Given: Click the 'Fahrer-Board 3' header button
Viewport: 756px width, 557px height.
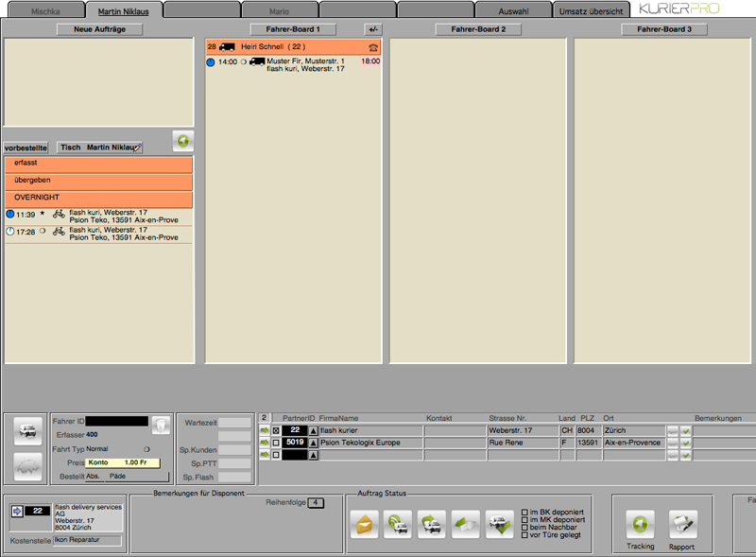Looking at the screenshot, I should (664, 29).
